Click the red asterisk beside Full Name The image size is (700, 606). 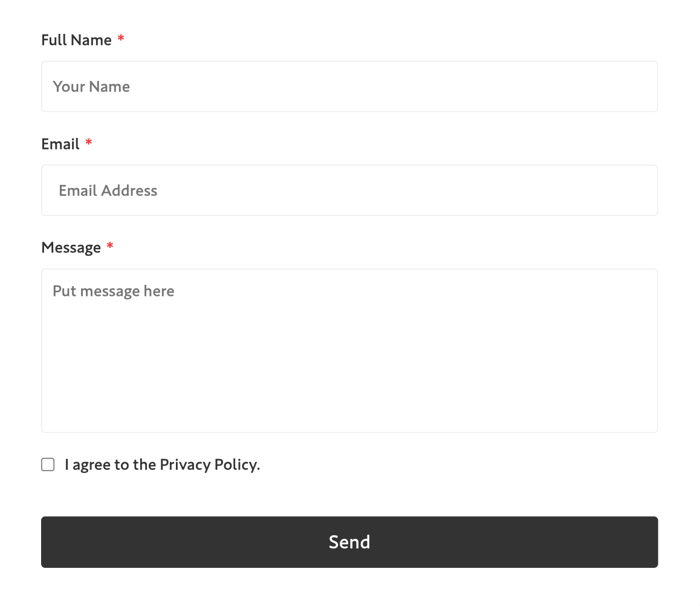[x=121, y=40]
